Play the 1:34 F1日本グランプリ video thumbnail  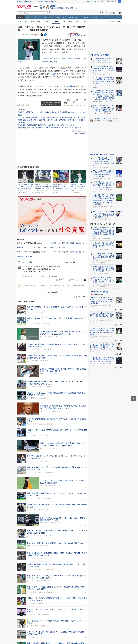click(119, 280)
